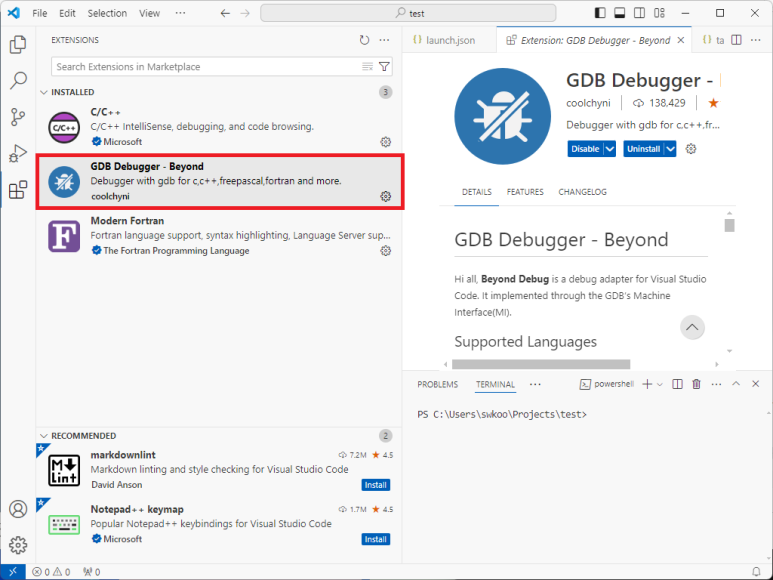Open Source Control view
The width and height of the screenshot is (773, 580).
pos(18,117)
